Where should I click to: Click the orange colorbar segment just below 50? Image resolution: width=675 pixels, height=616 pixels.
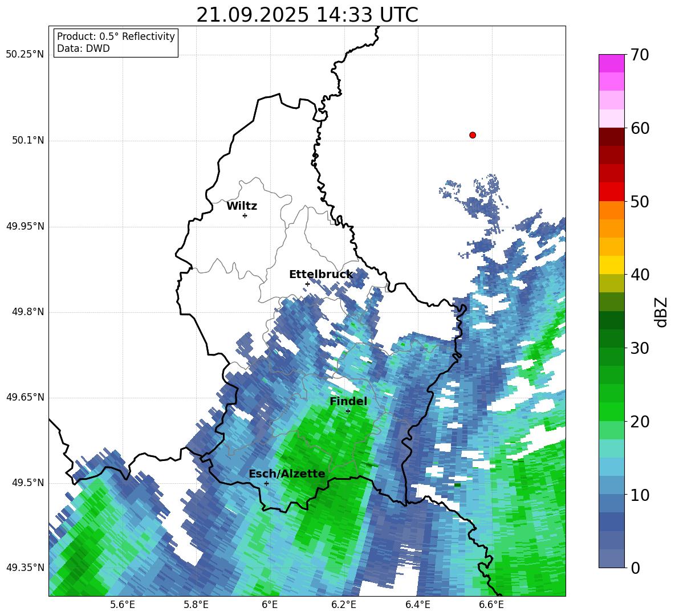pos(611,210)
